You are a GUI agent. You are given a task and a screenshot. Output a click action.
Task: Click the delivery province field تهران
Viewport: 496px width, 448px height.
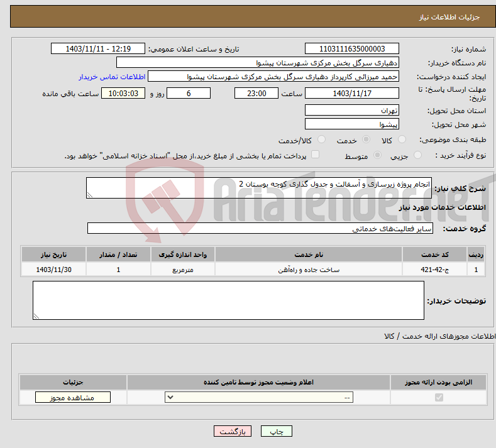[352, 110]
